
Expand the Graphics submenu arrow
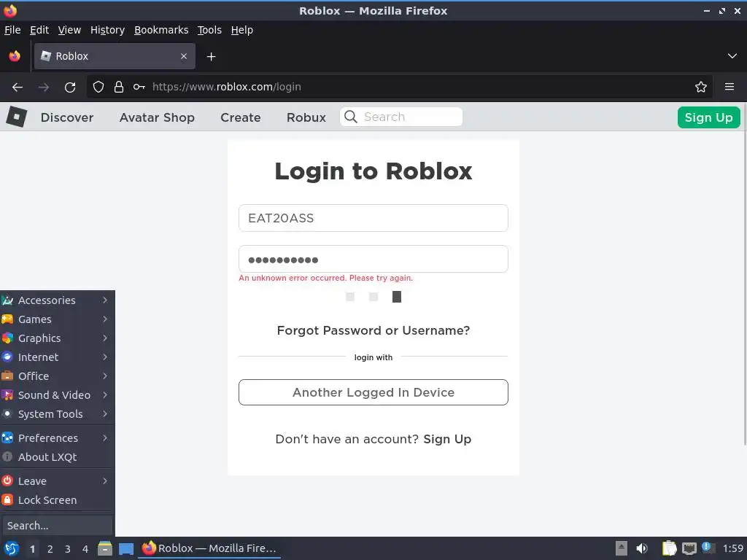pos(105,338)
